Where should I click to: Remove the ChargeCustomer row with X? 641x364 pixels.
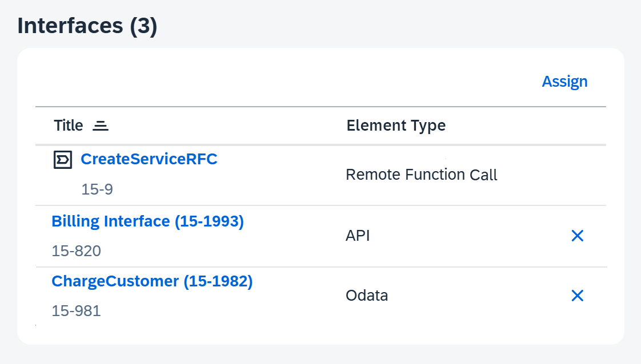click(x=577, y=296)
